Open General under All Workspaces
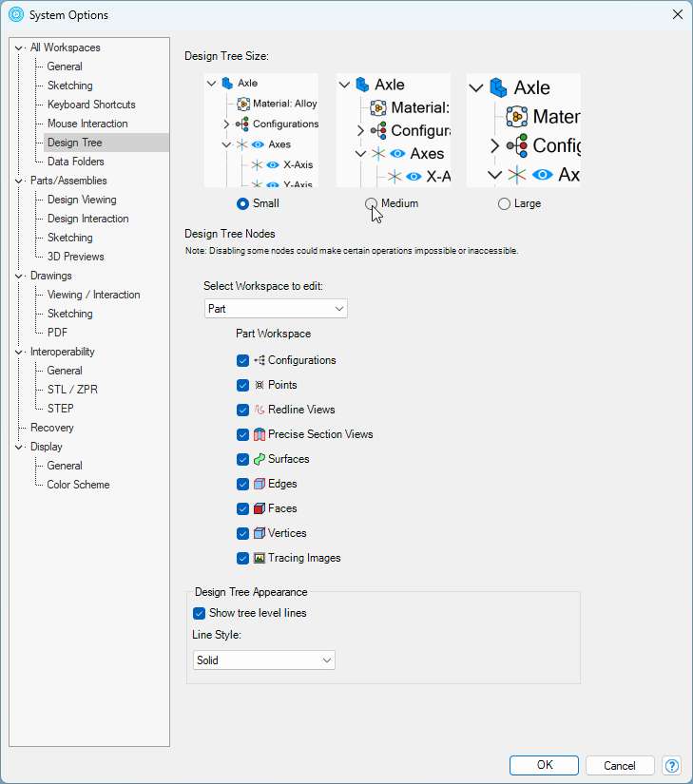693x784 pixels. [x=65, y=67]
